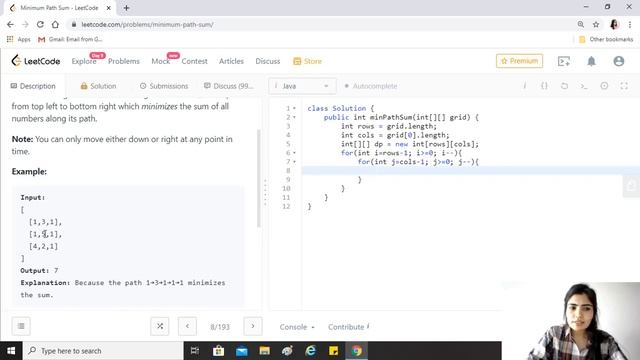The height and width of the screenshot is (360, 640).
Task: Open new browser tab
Action: (x=127, y=8)
